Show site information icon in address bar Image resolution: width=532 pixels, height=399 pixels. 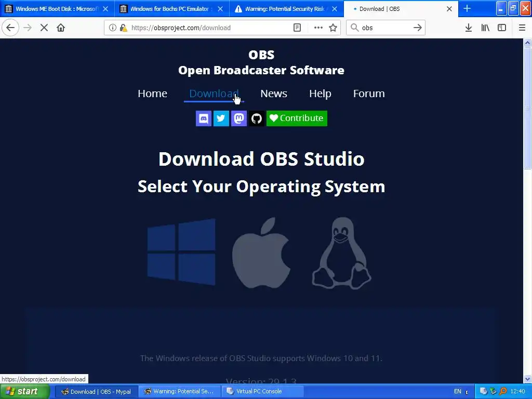(112, 28)
